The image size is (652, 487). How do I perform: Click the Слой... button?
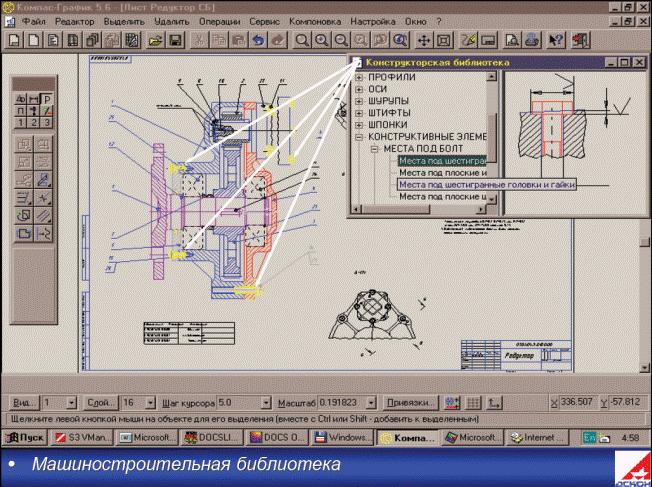tap(101, 403)
